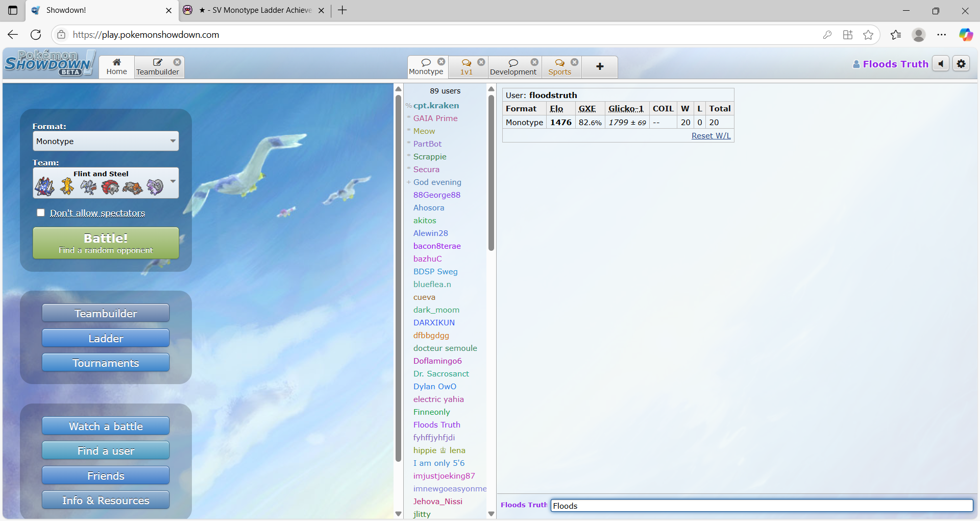Click user BDSP Sweg

pyautogui.click(x=435, y=271)
